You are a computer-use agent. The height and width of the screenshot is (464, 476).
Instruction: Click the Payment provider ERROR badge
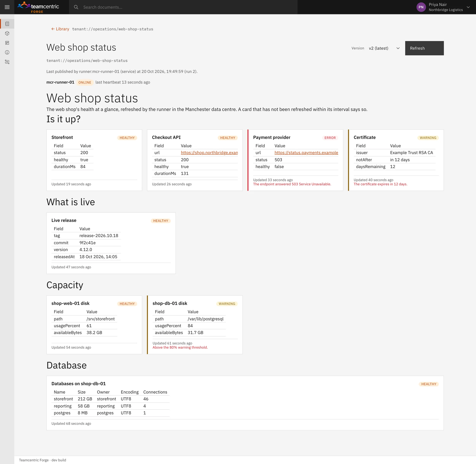(330, 138)
